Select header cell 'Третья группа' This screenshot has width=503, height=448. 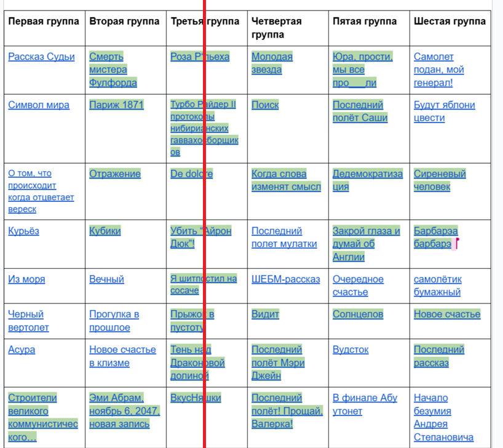coord(207,28)
